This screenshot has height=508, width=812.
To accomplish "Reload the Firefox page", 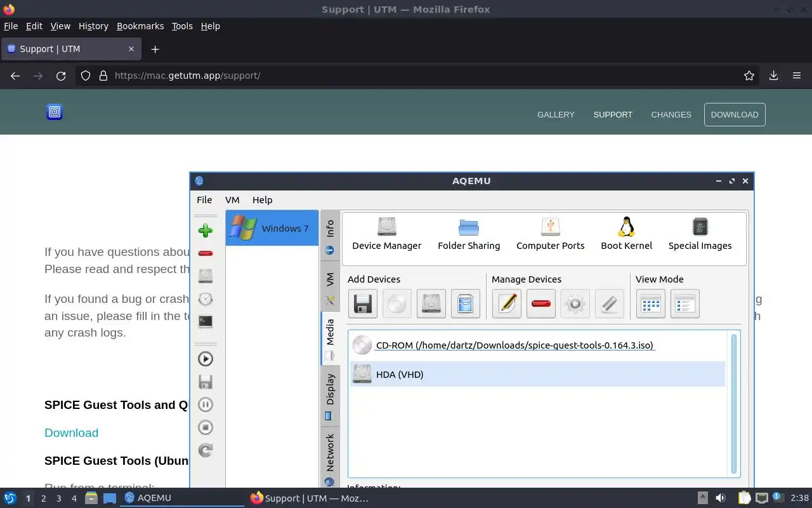I will pos(61,76).
